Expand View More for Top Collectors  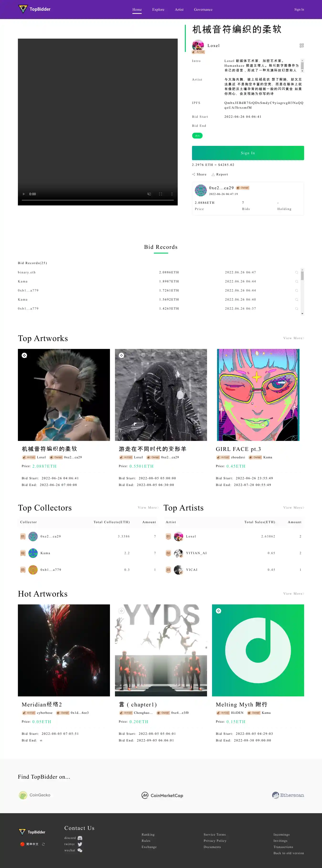click(148, 507)
